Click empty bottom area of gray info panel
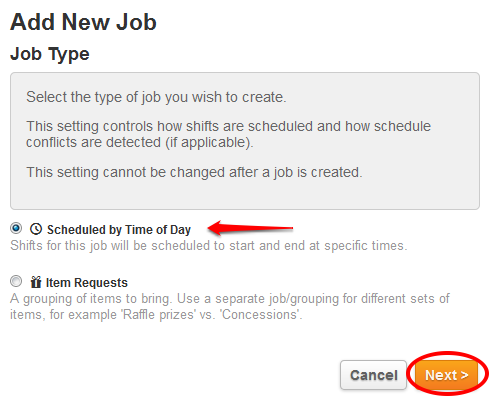 coord(245,195)
